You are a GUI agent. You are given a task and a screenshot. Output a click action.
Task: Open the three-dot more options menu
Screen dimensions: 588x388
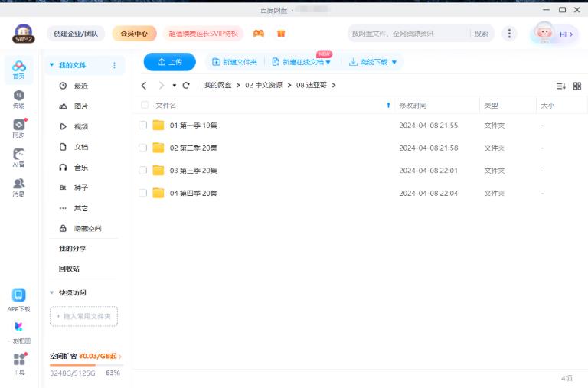[x=509, y=34]
